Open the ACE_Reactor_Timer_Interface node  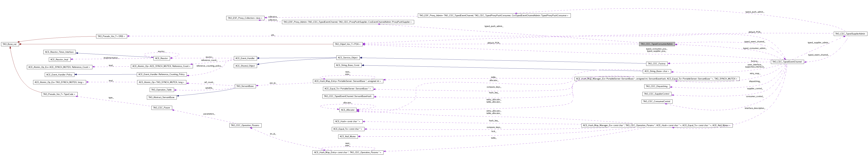pyautogui.click(x=59, y=52)
